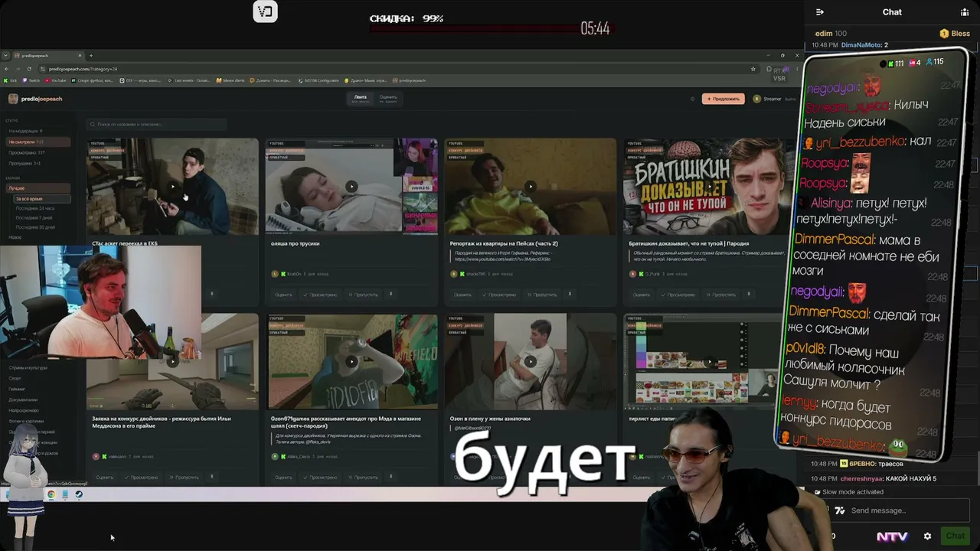
Task: Open a new browser tab
Action: point(90,55)
